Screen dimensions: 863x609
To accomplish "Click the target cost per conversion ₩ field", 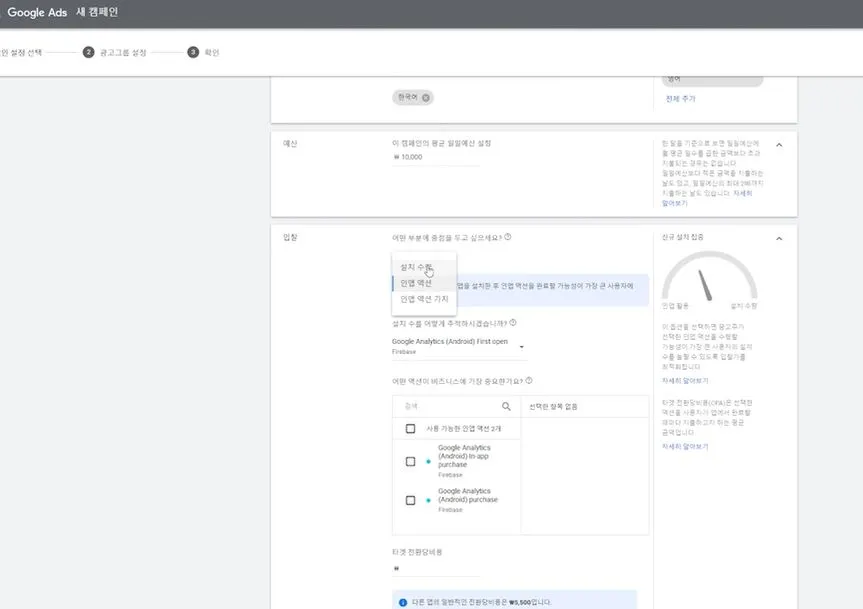I will (x=435, y=568).
